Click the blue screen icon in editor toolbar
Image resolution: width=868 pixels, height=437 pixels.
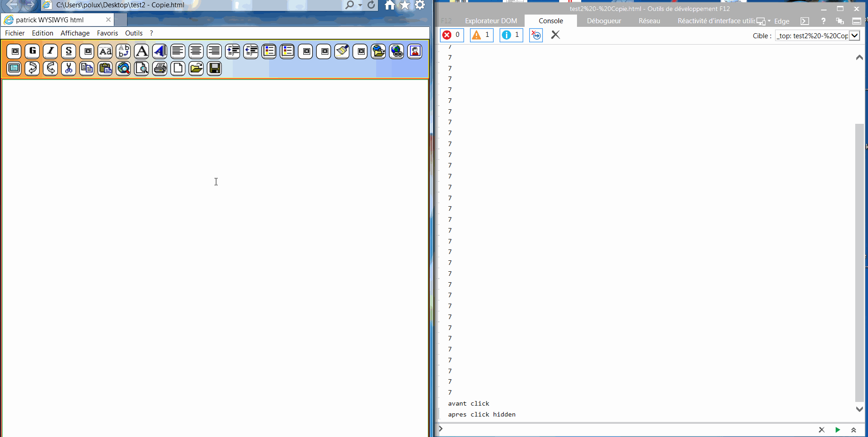point(14,68)
